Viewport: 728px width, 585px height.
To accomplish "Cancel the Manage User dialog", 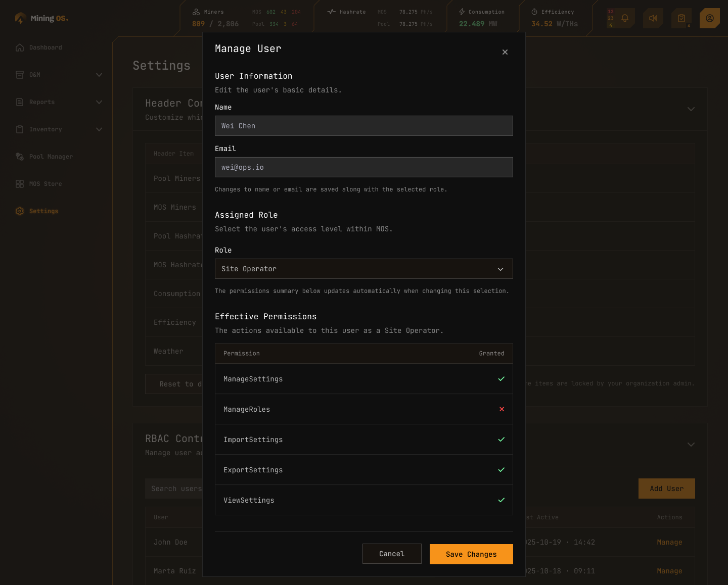I will pos(392,554).
